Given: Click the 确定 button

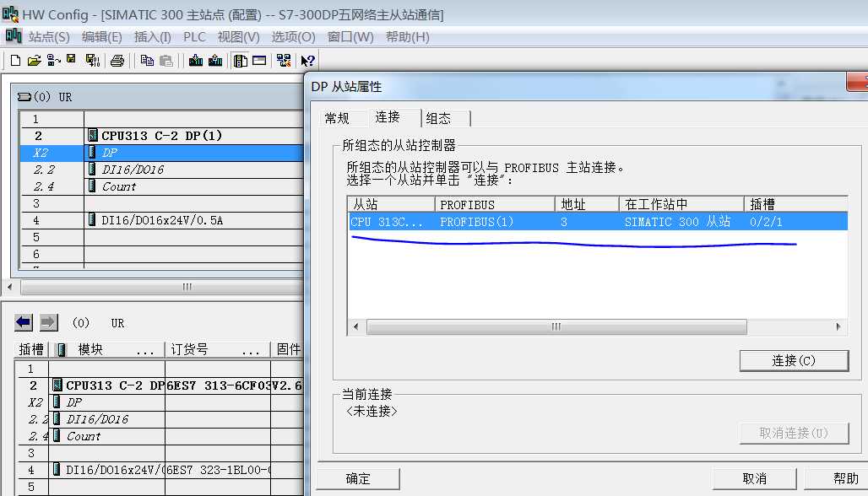Looking at the screenshot, I should pos(358,478).
